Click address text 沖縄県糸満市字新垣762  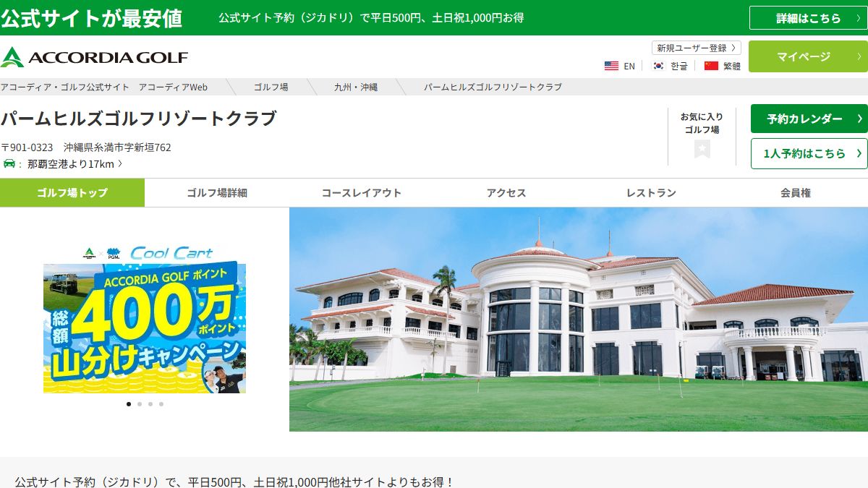117,147
